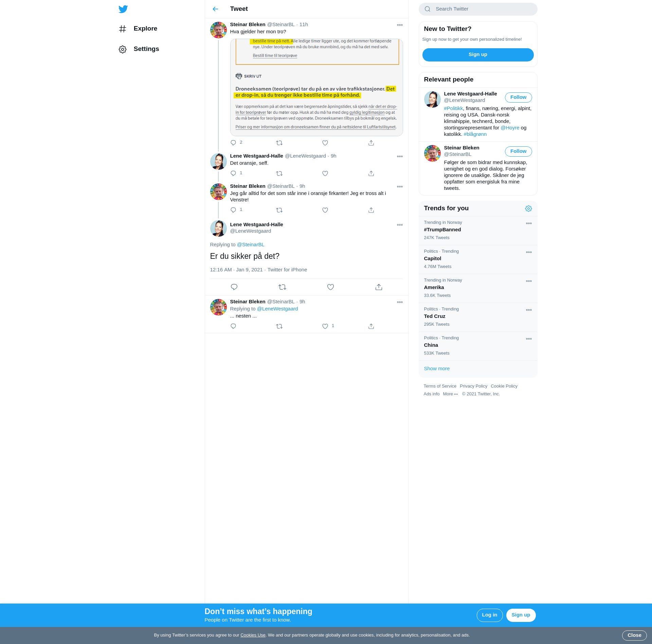Like the '... nesten ...' tweet
This screenshot has width=652, height=644.
click(x=325, y=326)
